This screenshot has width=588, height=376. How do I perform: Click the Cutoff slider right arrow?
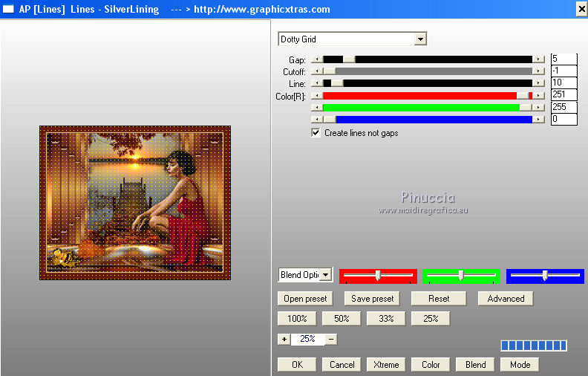tap(538, 71)
